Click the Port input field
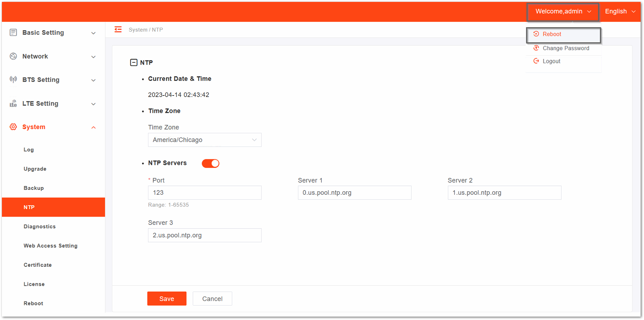Viewport: 644px width, 320px height. point(205,193)
